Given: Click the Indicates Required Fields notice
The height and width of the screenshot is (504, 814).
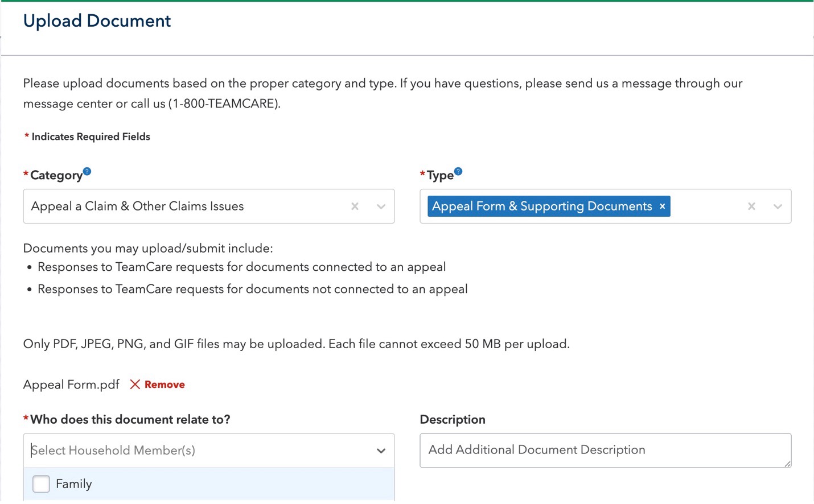Looking at the screenshot, I should point(87,137).
